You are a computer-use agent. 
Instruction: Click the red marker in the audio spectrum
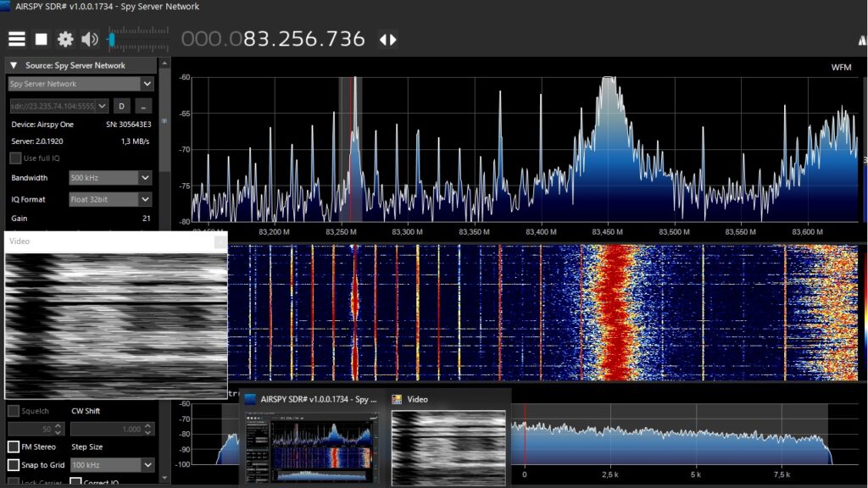pyautogui.click(x=525, y=435)
